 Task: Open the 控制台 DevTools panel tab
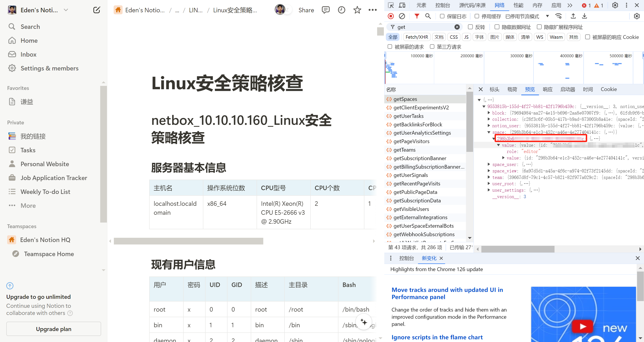point(442,5)
